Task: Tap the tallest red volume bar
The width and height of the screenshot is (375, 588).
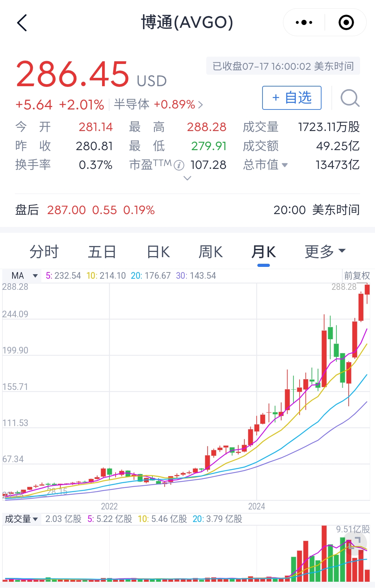Action: click(324, 553)
